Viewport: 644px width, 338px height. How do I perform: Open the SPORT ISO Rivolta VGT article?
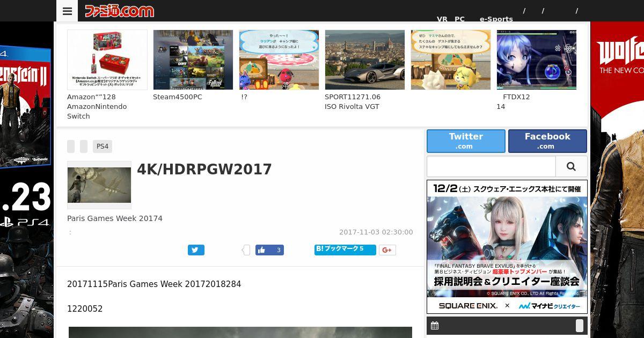[x=353, y=102]
